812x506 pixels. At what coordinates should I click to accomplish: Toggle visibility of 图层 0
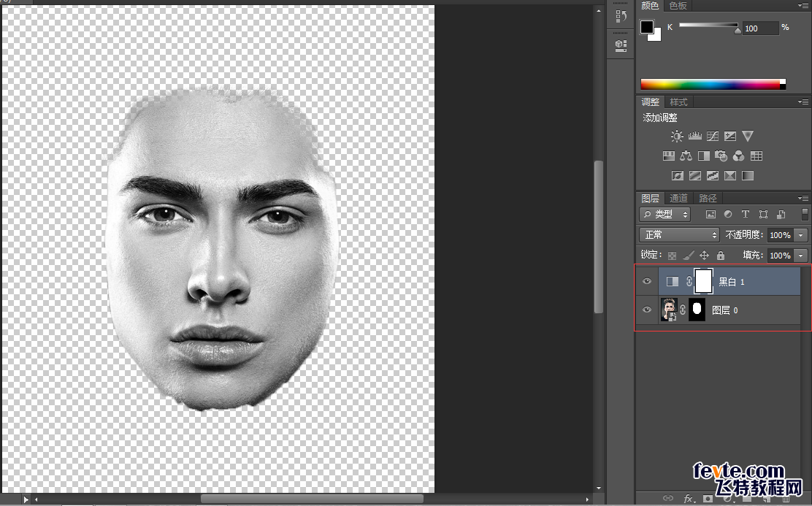pyautogui.click(x=647, y=310)
